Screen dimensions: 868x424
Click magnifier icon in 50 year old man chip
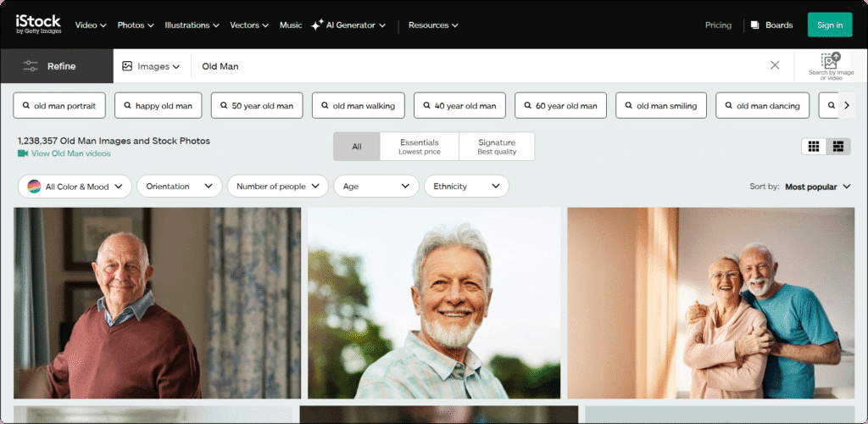[224, 106]
